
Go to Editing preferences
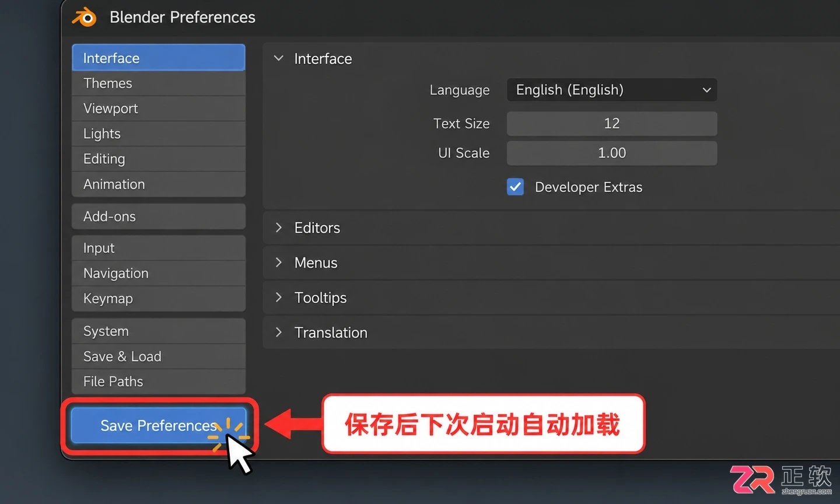click(x=159, y=159)
